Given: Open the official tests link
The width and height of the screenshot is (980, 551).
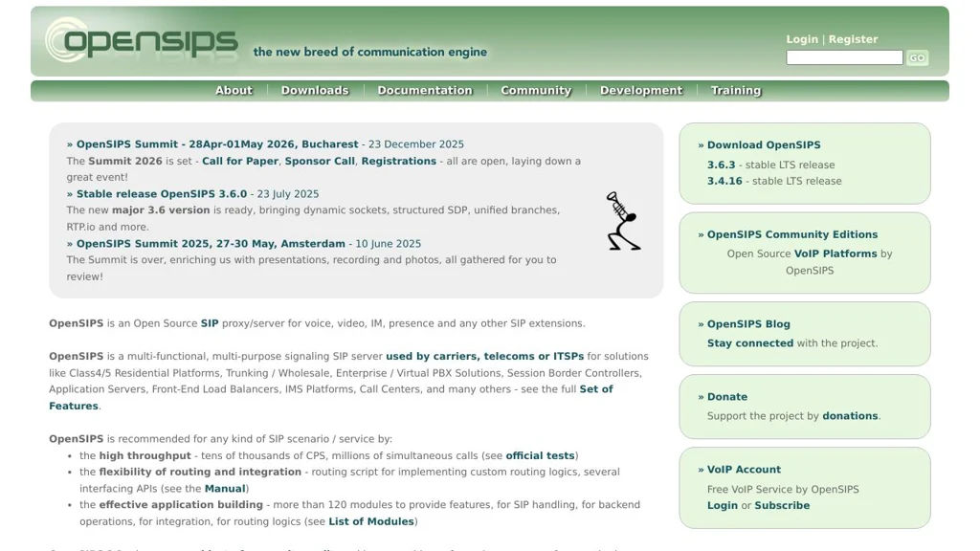Looking at the screenshot, I should coord(540,456).
